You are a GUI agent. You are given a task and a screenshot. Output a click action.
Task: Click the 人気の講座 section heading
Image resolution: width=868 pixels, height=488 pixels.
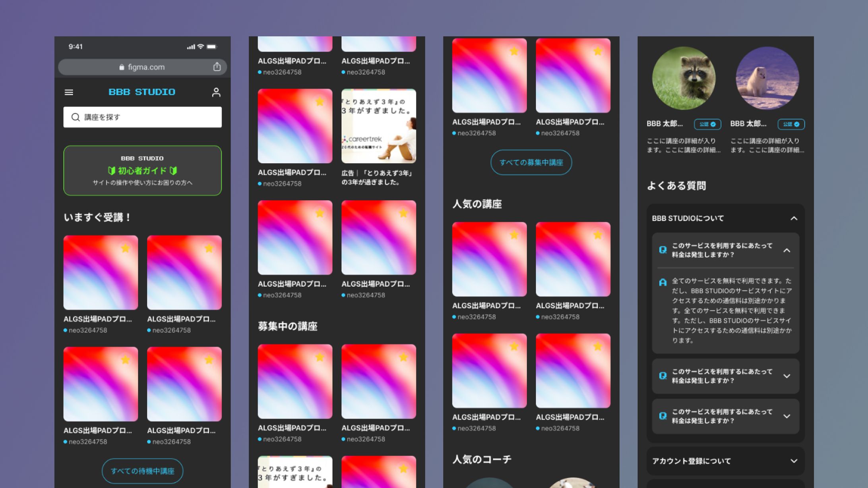[477, 204]
